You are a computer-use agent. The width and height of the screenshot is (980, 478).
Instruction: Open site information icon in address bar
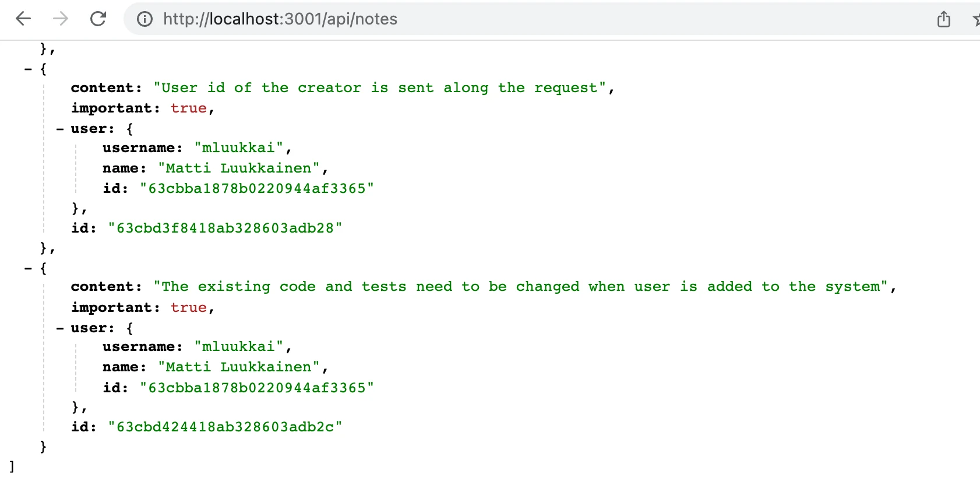144,19
